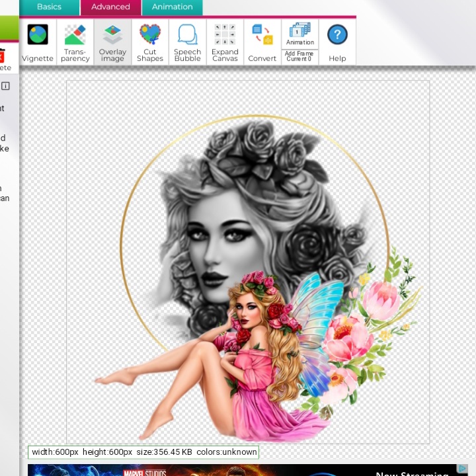This screenshot has width=476, height=476.
Task: Select the Advanced tab
Action: 110,7
